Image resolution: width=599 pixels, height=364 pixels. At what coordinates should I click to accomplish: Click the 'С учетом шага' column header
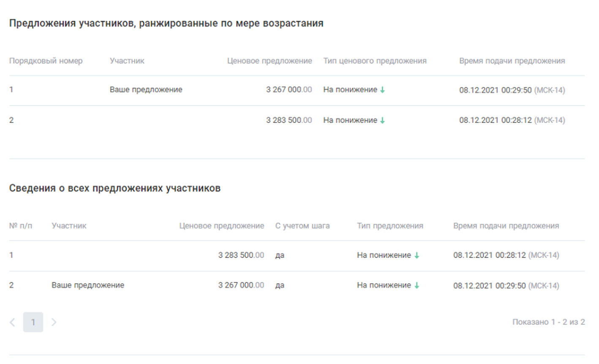[x=302, y=226]
